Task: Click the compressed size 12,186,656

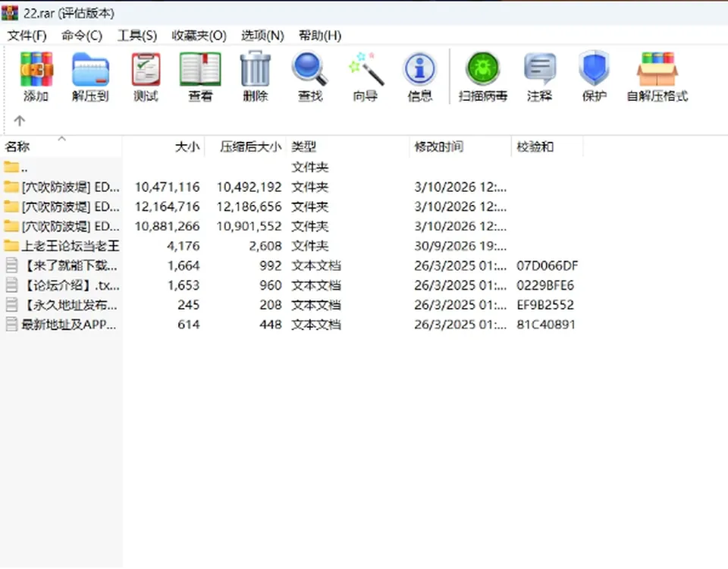Action: point(249,206)
